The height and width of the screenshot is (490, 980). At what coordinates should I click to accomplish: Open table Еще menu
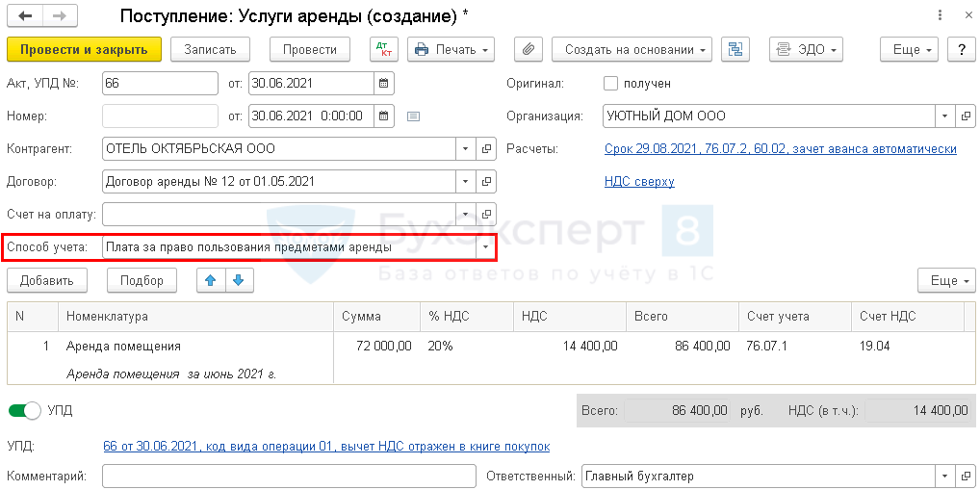pyautogui.click(x=946, y=281)
